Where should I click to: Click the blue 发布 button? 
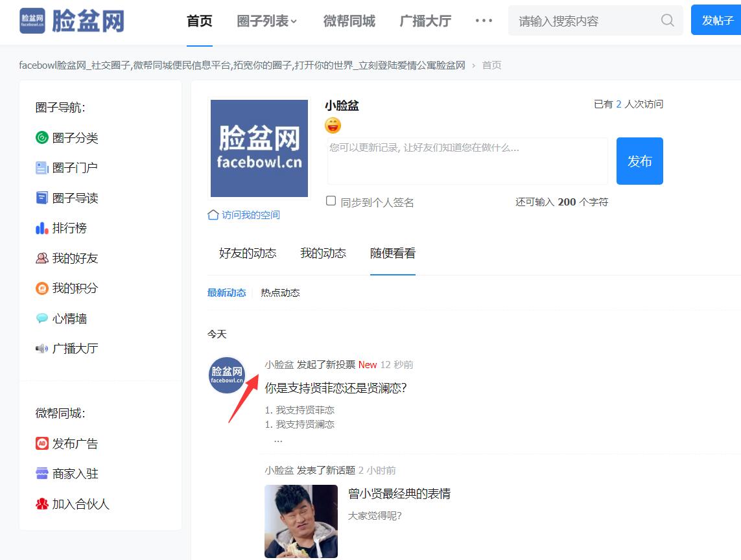(639, 161)
